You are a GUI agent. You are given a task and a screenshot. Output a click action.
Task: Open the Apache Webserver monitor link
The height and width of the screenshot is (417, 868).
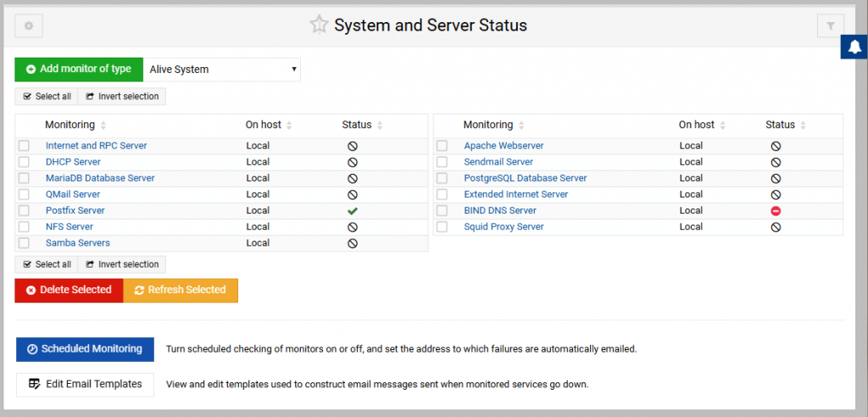pos(504,146)
